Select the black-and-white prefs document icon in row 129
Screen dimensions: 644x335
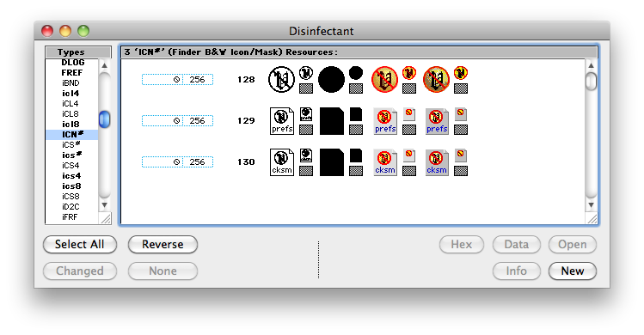(282, 121)
